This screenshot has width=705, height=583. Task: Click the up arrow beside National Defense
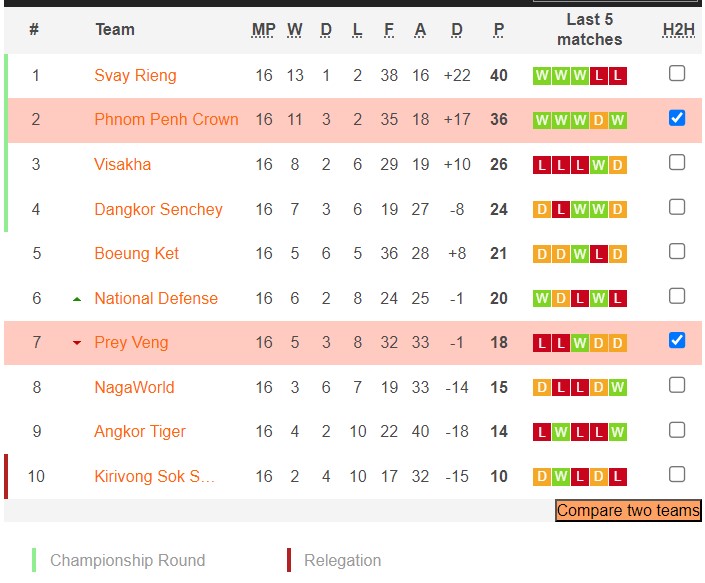77,299
